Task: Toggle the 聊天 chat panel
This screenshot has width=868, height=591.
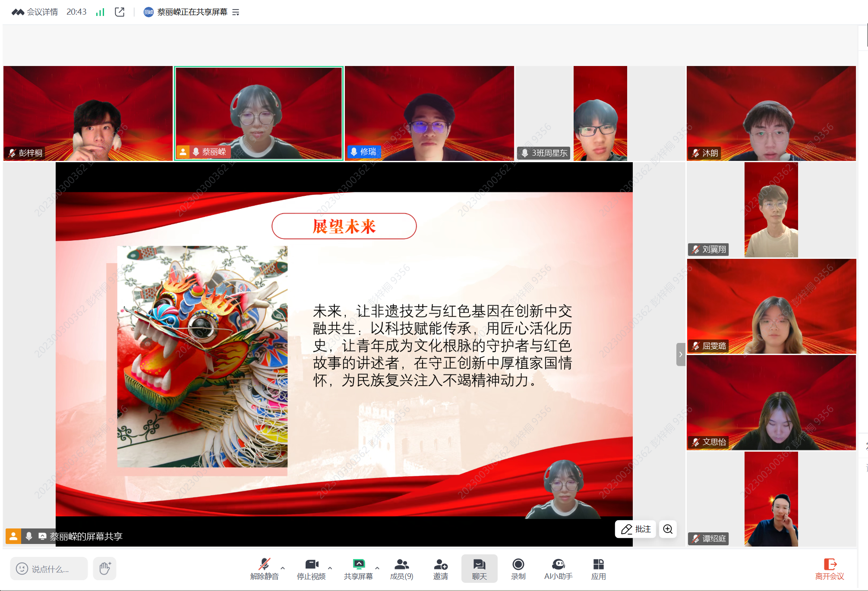Action: point(479,569)
